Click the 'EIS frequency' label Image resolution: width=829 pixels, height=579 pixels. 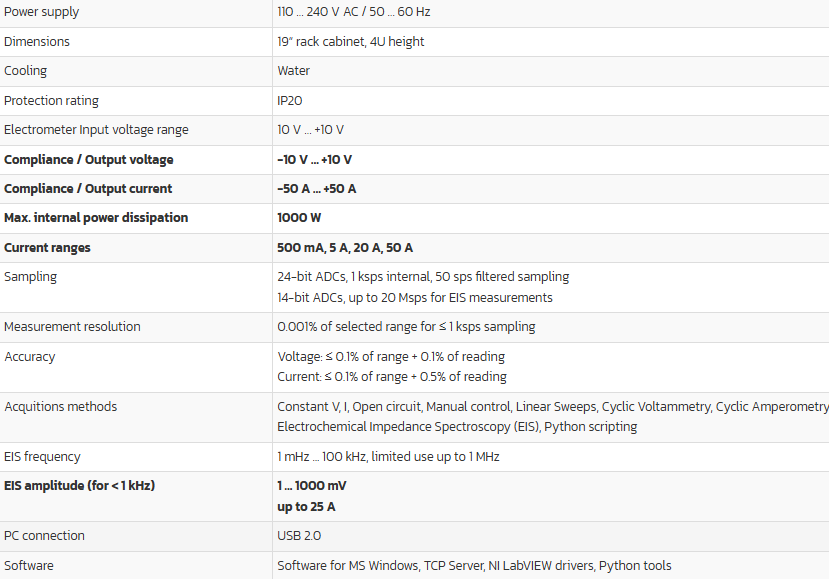coord(42,456)
